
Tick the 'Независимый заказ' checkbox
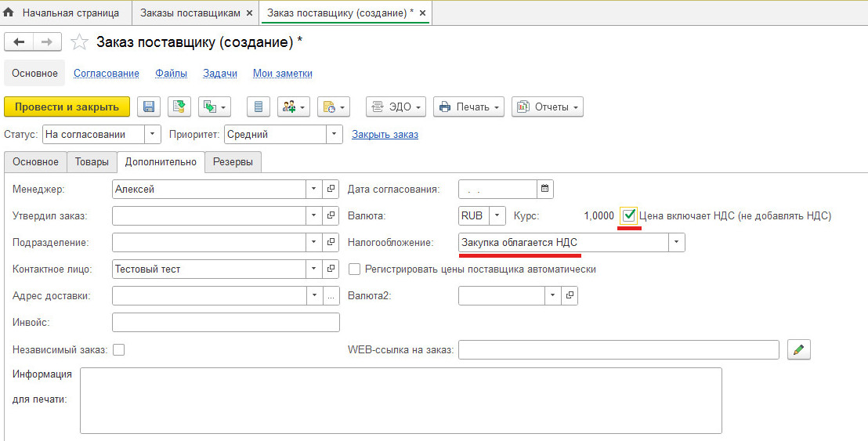click(118, 349)
